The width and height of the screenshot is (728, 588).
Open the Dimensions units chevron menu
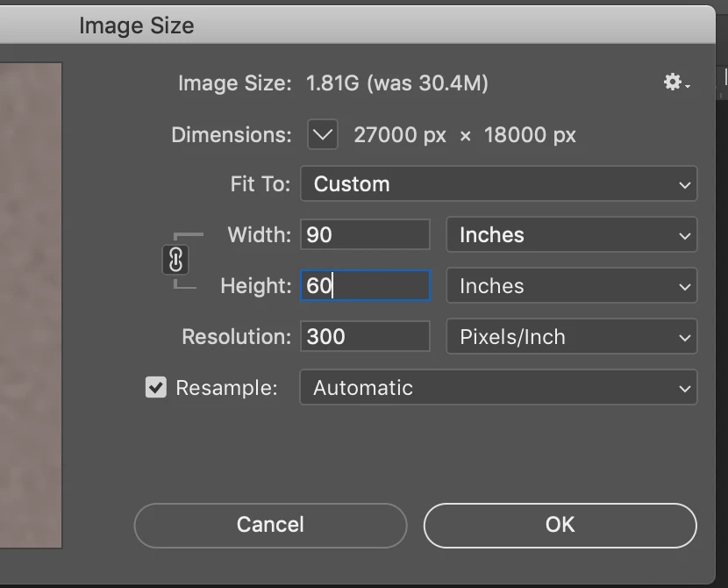[323, 135]
